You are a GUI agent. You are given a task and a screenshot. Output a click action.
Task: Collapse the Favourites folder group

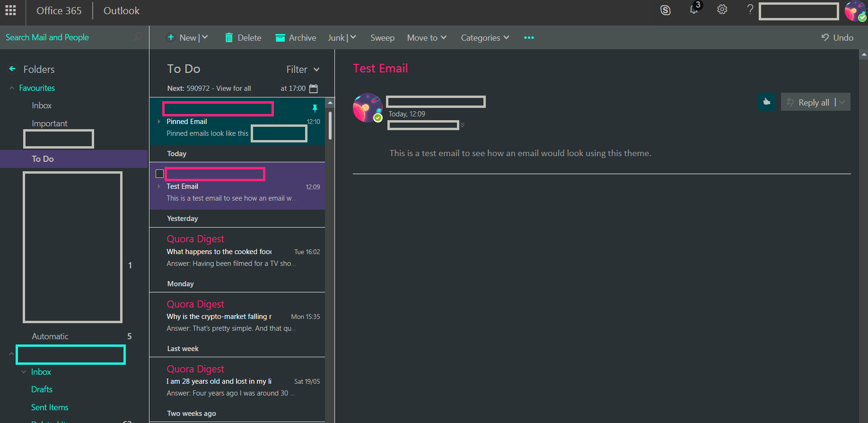pyautogui.click(x=12, y=88)
